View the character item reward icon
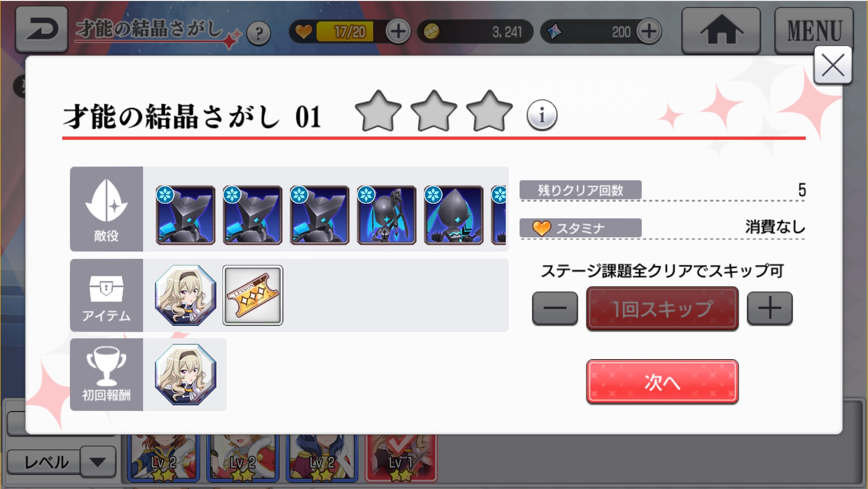This screenshot has width=868, height=489. click(x=185, y=295)
